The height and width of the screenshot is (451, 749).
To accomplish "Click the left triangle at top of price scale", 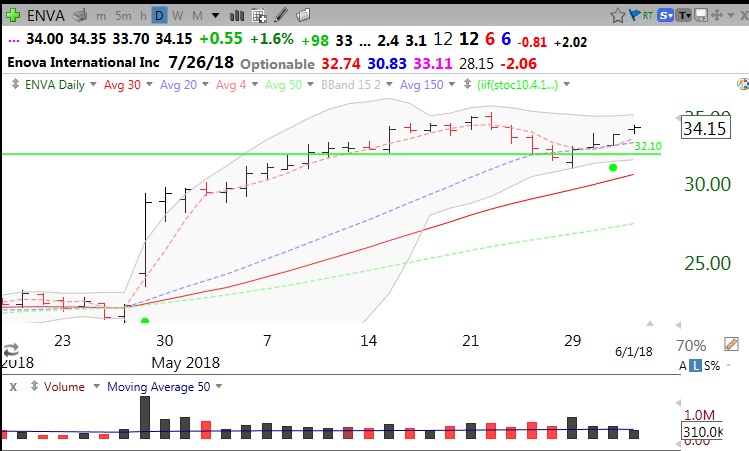I will (678, 118).
